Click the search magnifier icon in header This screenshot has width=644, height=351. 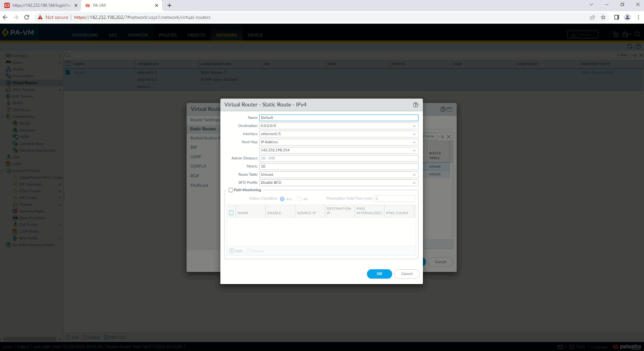pyautogui.click(x=638, y=35)
